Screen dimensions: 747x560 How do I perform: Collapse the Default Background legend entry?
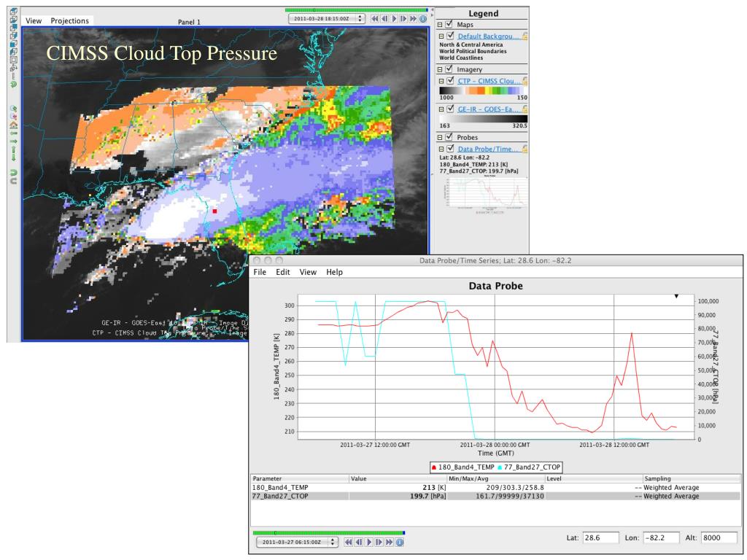441,36
